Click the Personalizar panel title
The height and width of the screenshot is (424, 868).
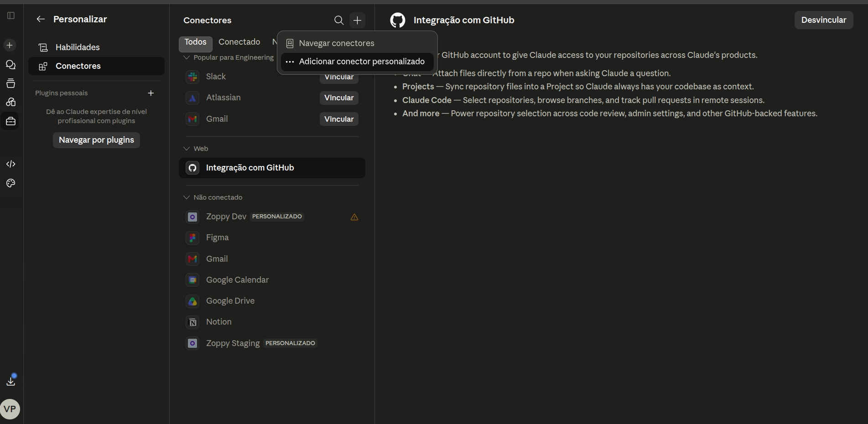80,19
